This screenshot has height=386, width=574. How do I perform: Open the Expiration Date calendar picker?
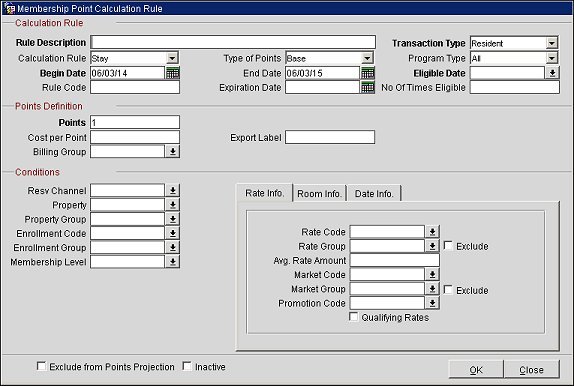coord(368,88)
